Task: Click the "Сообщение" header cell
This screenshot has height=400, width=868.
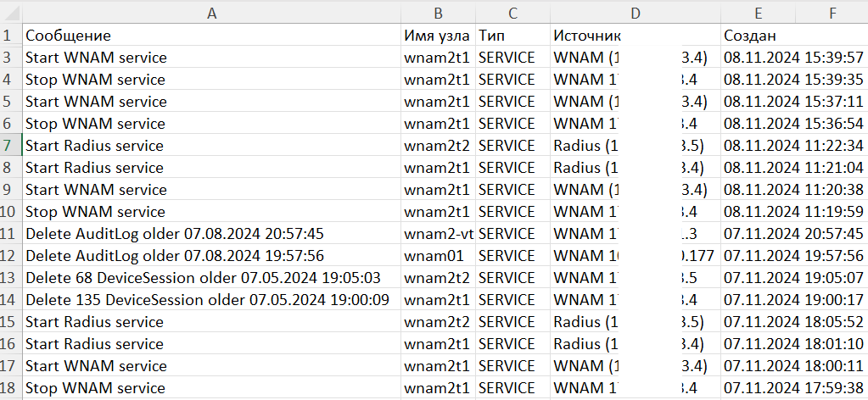Action: (x=69, y=36)
